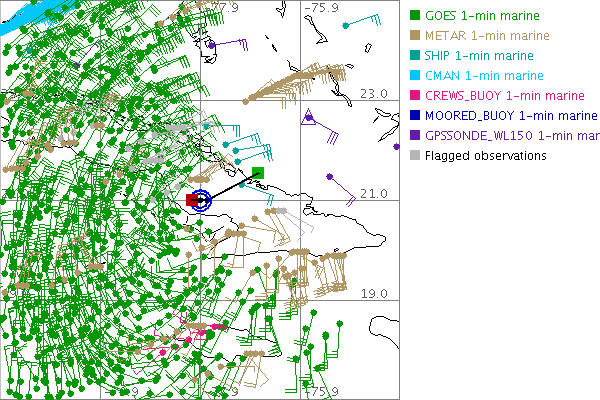Screen dimensions: 600x400
Task: Click the -75.9 longitude label at the top
Action: [320, 7]
